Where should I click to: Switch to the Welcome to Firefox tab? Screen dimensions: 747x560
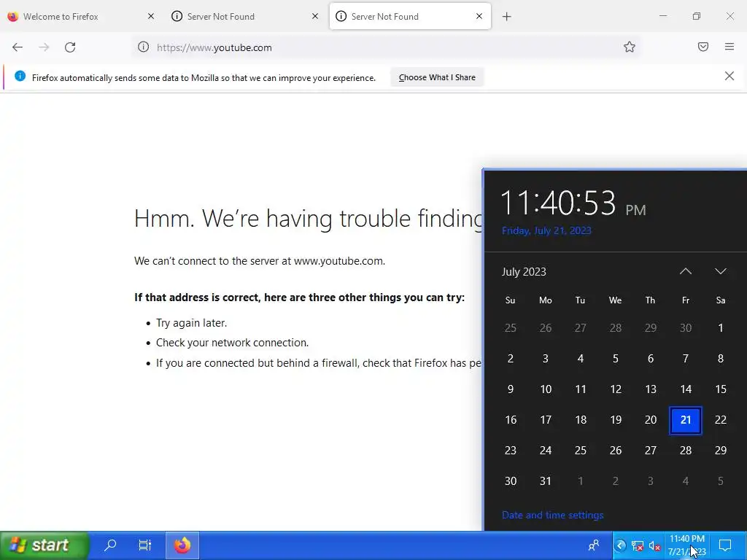[81, 16]
